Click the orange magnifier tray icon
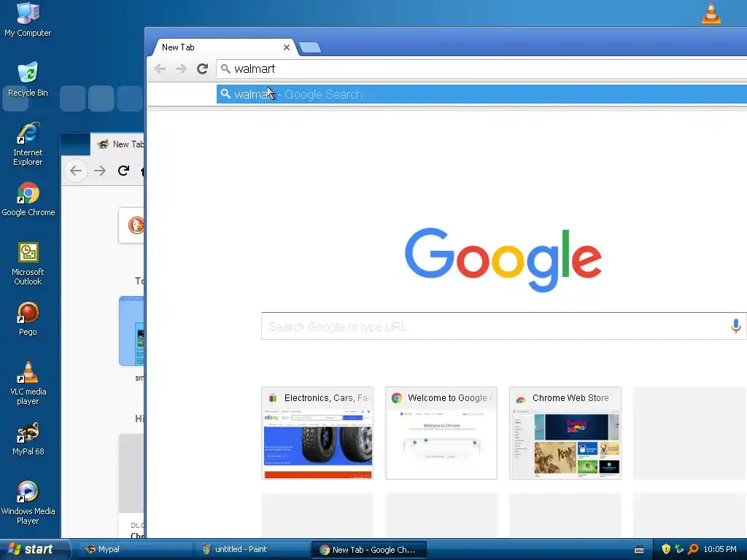Image resolution: width=747 pixels, height=560 pixels. coord(693,549)
